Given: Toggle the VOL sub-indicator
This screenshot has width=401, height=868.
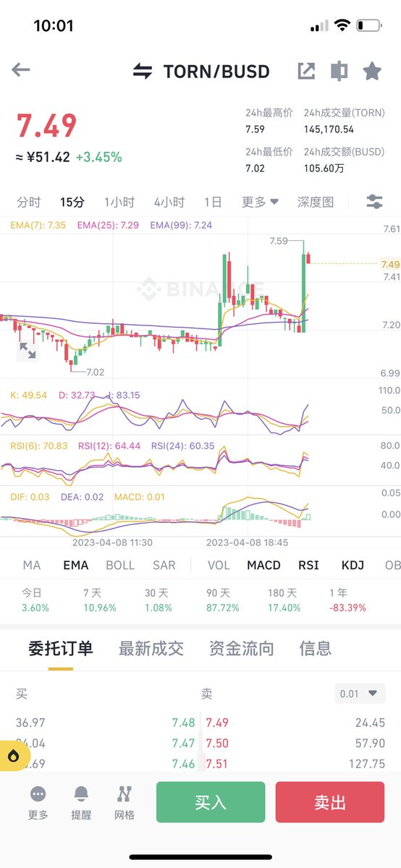Looking at the screenshot, I should click(219, 565).
